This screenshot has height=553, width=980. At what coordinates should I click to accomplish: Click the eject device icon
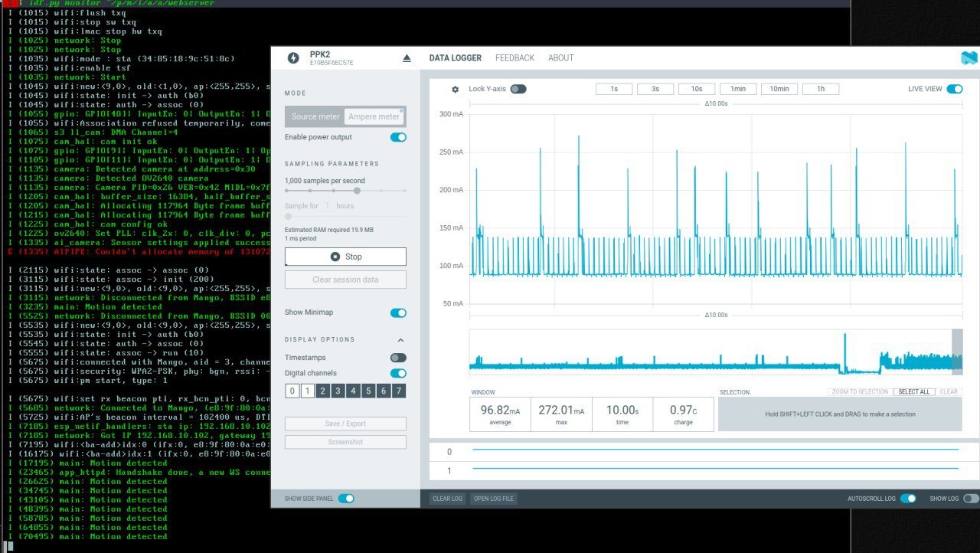(x=407, y=58)
